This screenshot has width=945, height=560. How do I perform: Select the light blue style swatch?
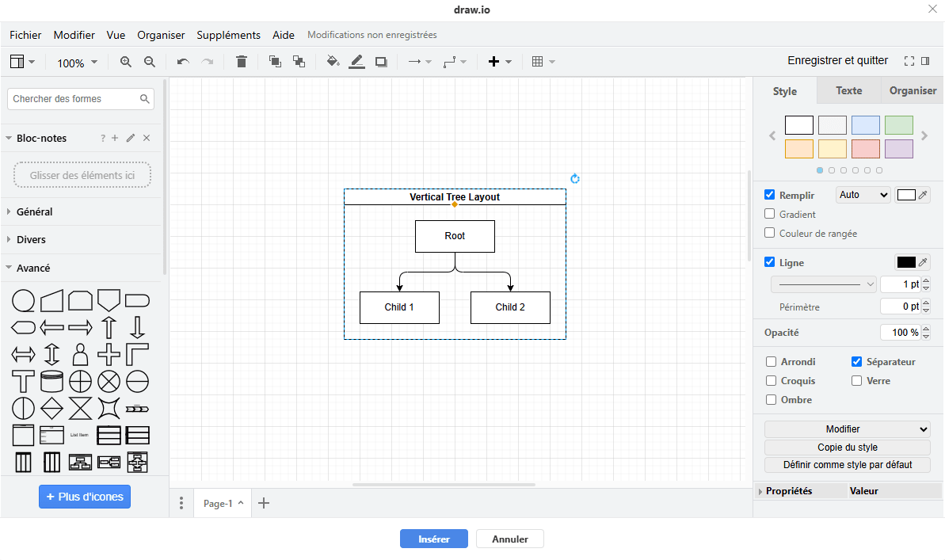point(865,125)
